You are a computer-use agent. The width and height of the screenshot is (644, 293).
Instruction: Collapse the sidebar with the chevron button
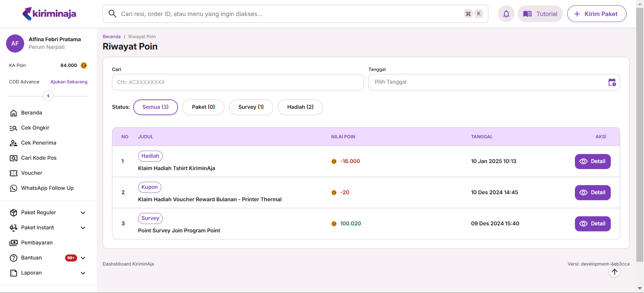[x=48, y=96]
